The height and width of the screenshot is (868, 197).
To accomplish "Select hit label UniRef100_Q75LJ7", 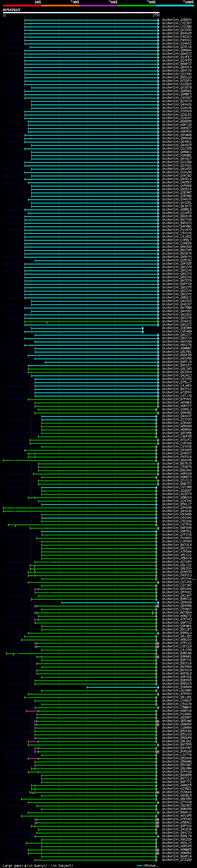I will click(176, 382).
